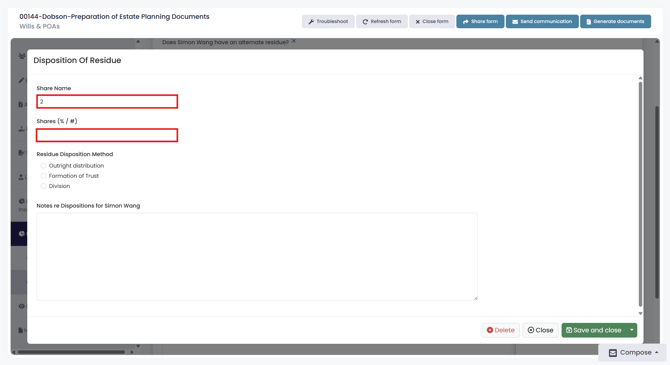This screenshot has height=365, width=670.
Task: Click the sidebar horizontal scrollbar
Action: [x=71, y=352]
